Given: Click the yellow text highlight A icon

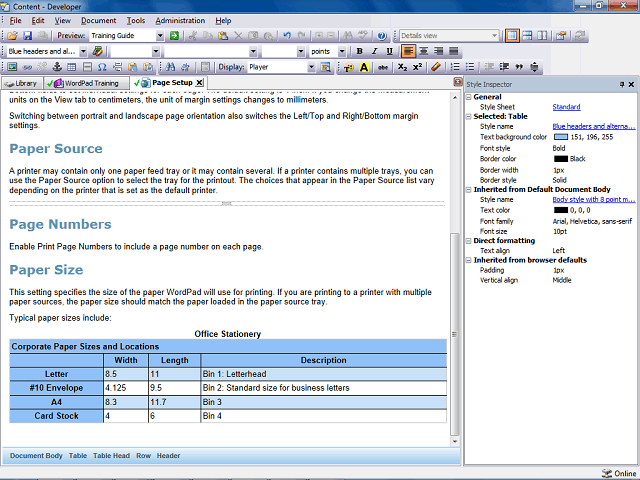Looking at the screenshot, I should pyautogui.click(x=364, y=67).
